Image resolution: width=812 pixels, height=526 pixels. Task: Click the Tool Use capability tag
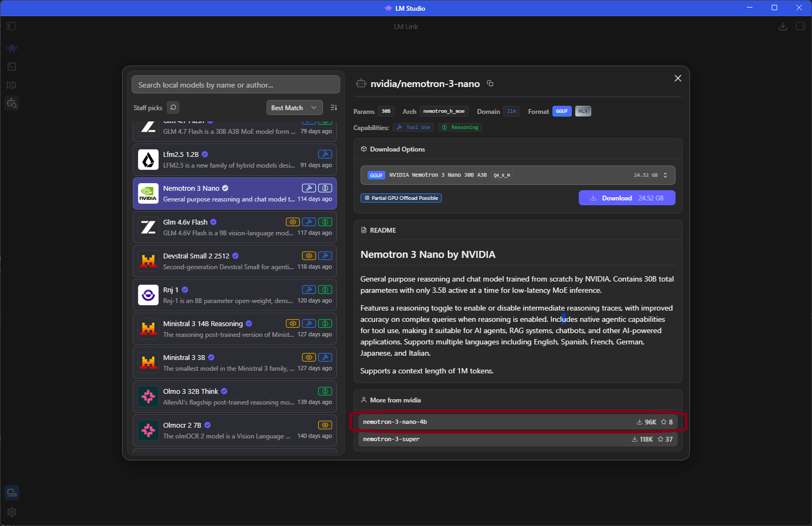pyautogui.click(x=414, y=127)
